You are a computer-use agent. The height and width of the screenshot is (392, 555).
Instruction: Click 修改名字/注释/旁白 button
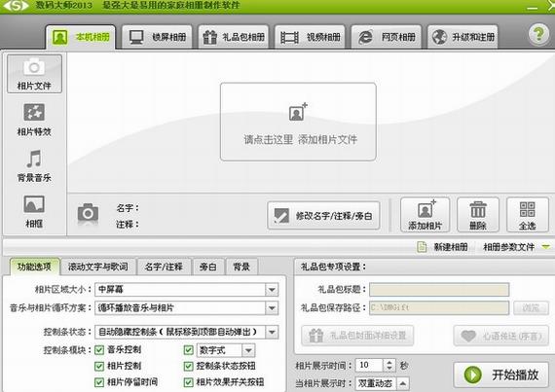[323, 216]
